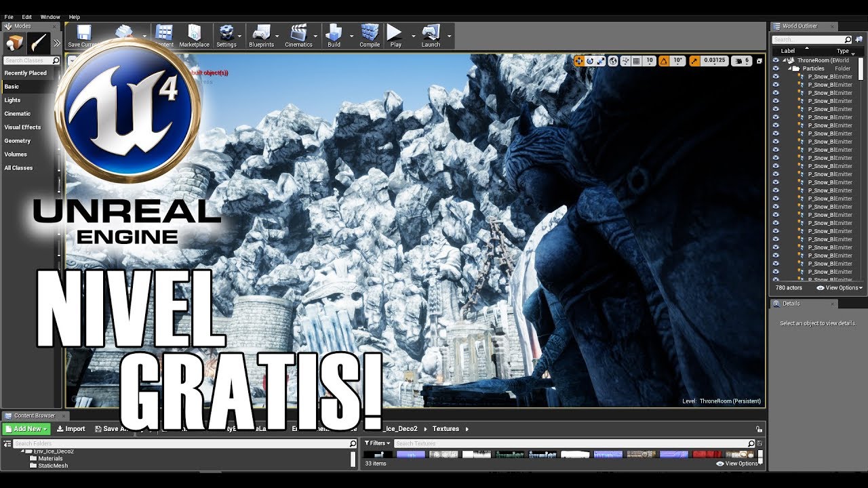Open the rotation snap 10° dropdown
The width and height of the screenshot is (868, 488).
[678, 61]
